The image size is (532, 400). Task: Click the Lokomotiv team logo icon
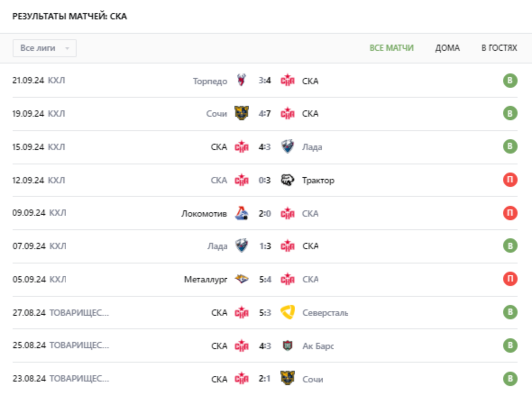click(242, 214)
